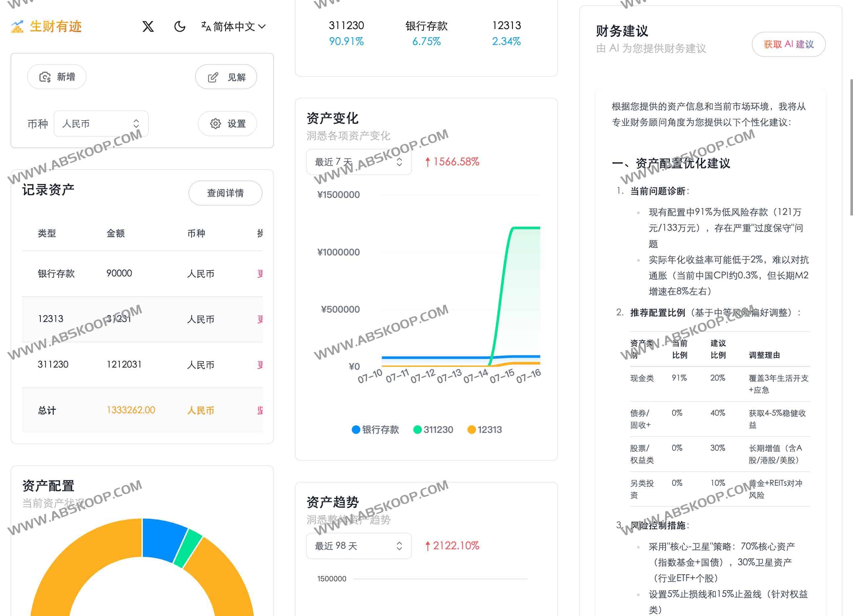Viewport: 853px width, 616px height.
Task: Click 获取 AI 建议 button
Action: (x=788, y=44)
